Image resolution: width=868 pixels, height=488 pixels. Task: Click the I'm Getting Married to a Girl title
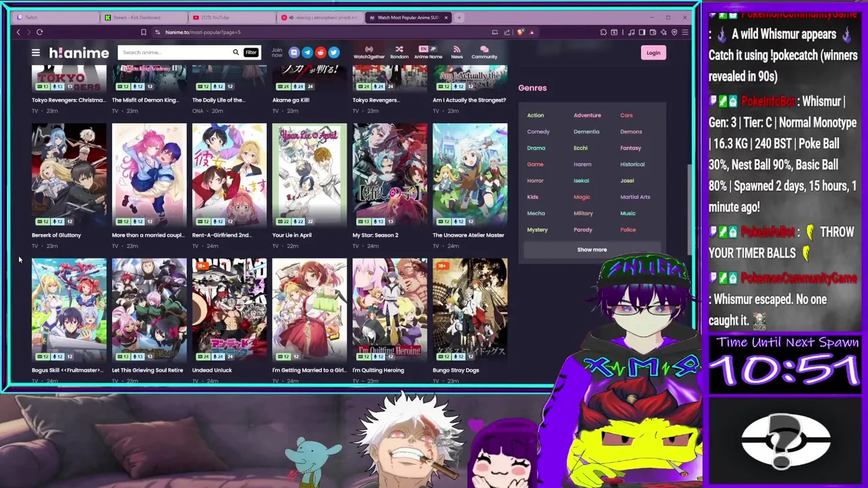[x=309, y=370]
